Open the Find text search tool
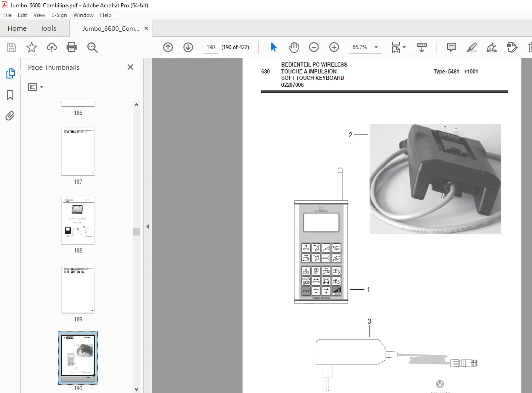Viewport: 532px width, 393px height. tap(92, 47)
